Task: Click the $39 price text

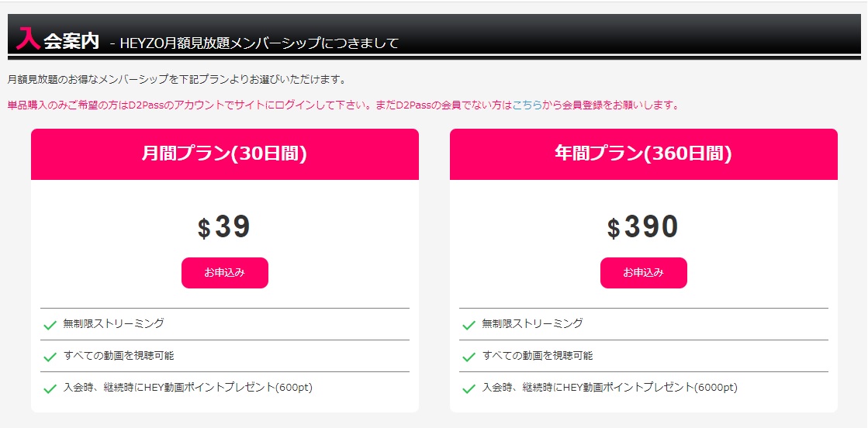Action: click(224, 227)
